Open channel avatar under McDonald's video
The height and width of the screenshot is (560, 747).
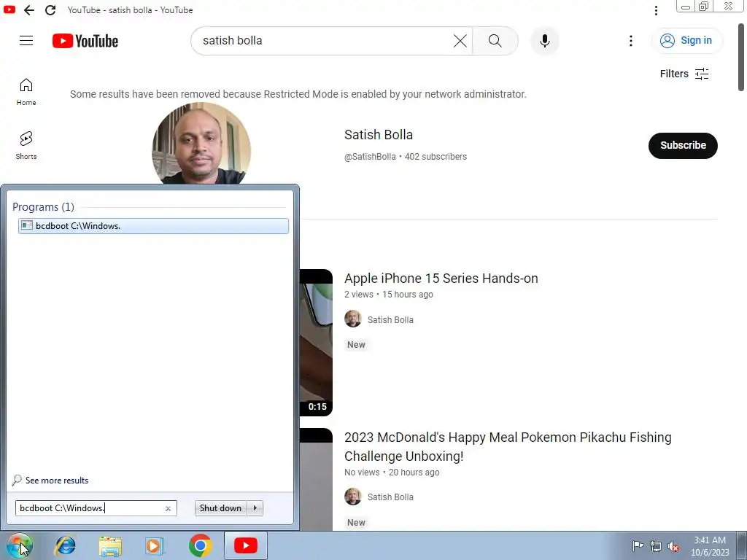point(352,497)
